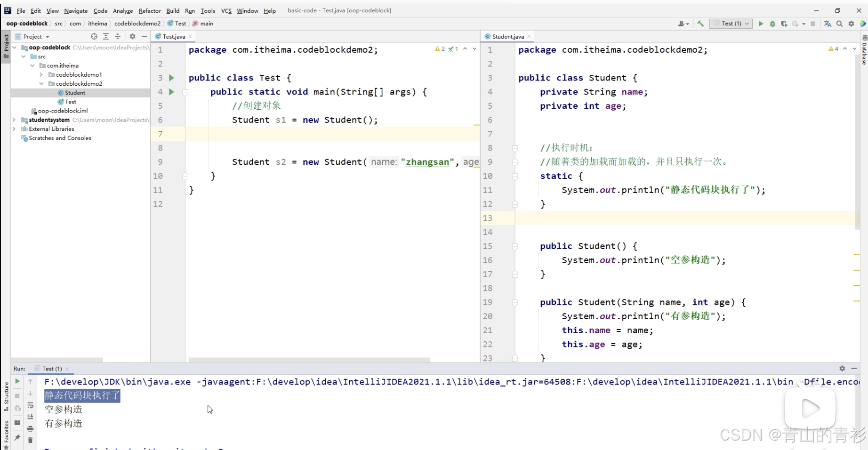Close the Test.java tab
This screenshot has height=450, width=868.
coord(190,36)
